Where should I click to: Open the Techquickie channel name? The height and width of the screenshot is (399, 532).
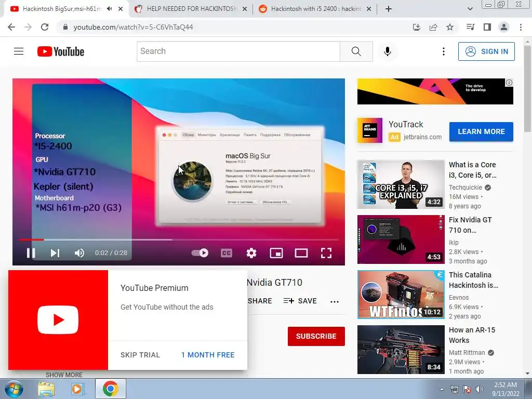pyautogui.click(x=465, y=187)
